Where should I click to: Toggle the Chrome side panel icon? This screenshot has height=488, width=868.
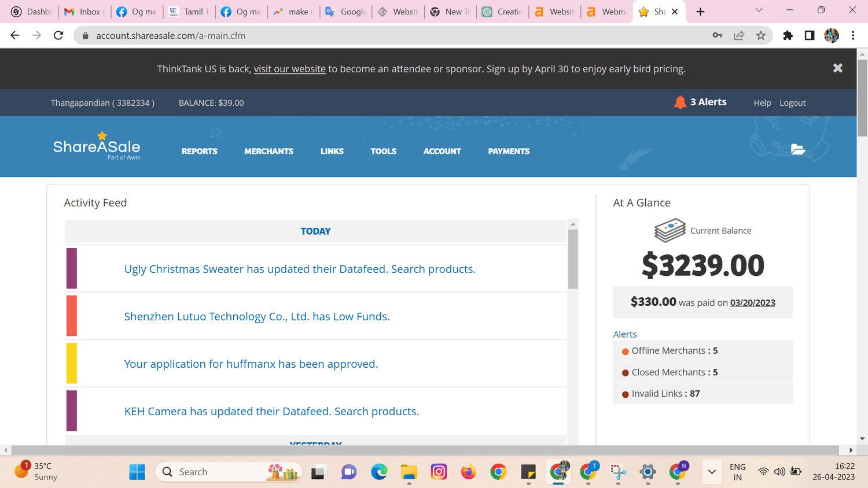tap(810, 35)
